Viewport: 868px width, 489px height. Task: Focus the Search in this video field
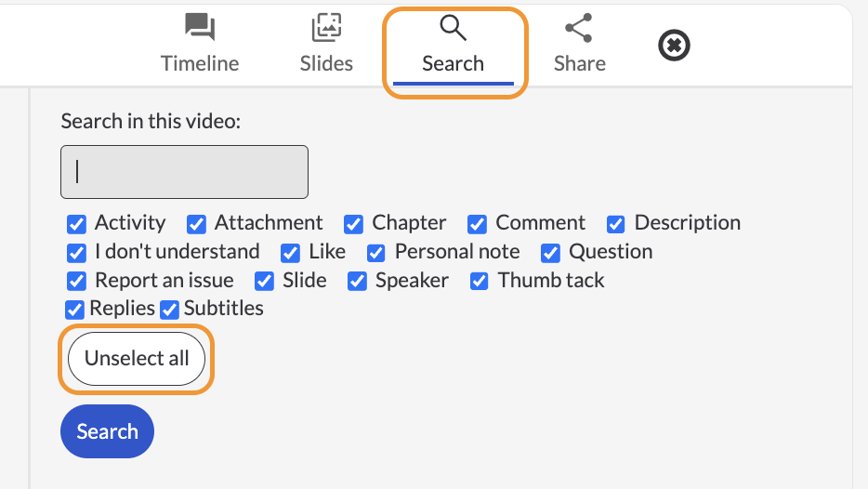point(184,172)
